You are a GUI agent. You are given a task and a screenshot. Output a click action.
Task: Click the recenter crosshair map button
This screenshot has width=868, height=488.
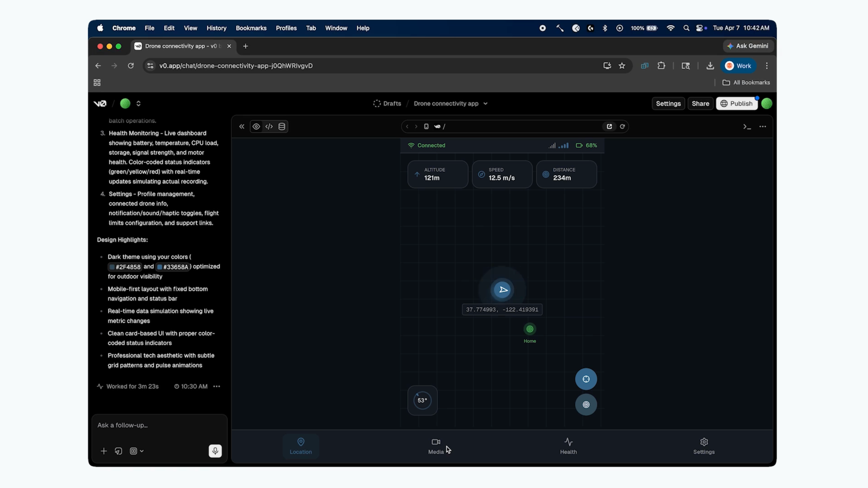coord(586,379)
